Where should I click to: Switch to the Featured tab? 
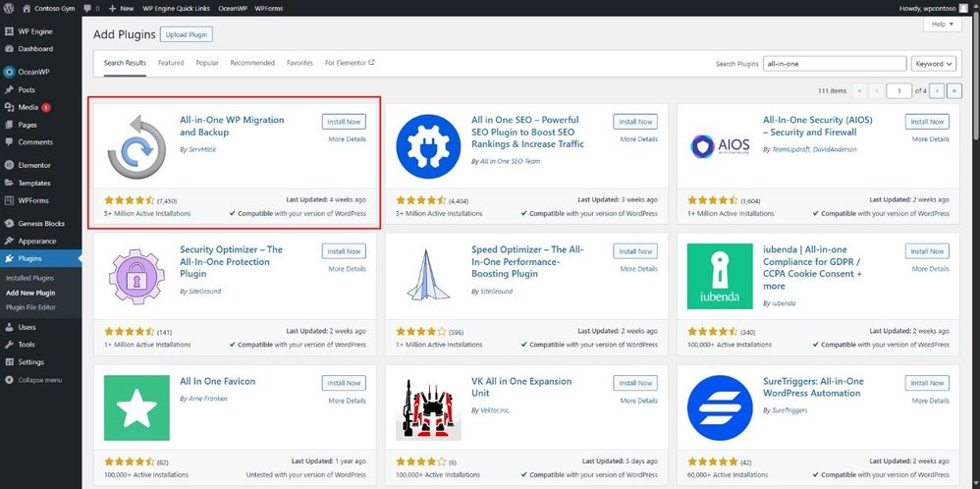coord(171,63)
